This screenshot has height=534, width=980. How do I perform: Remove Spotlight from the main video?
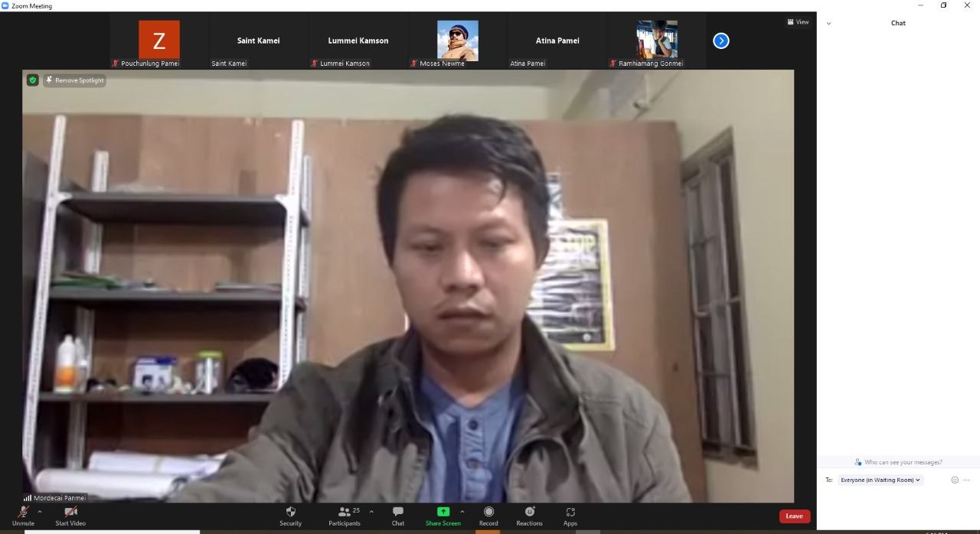(x=75, y=80)
